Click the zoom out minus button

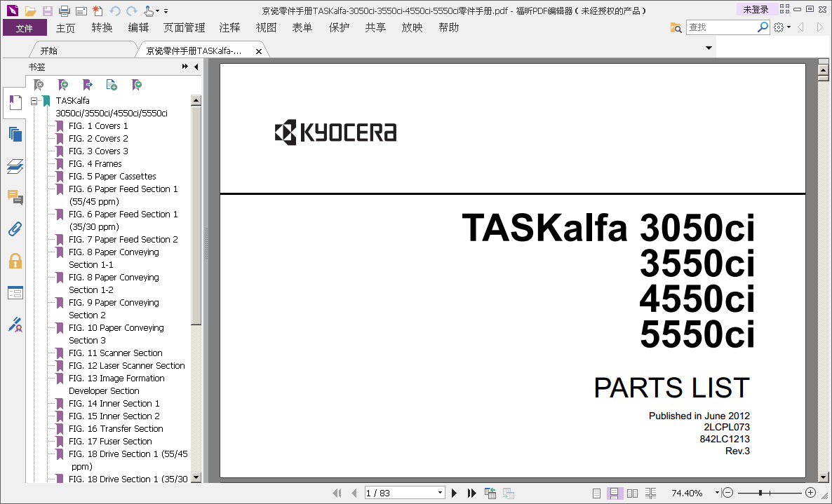coord(729,493)
